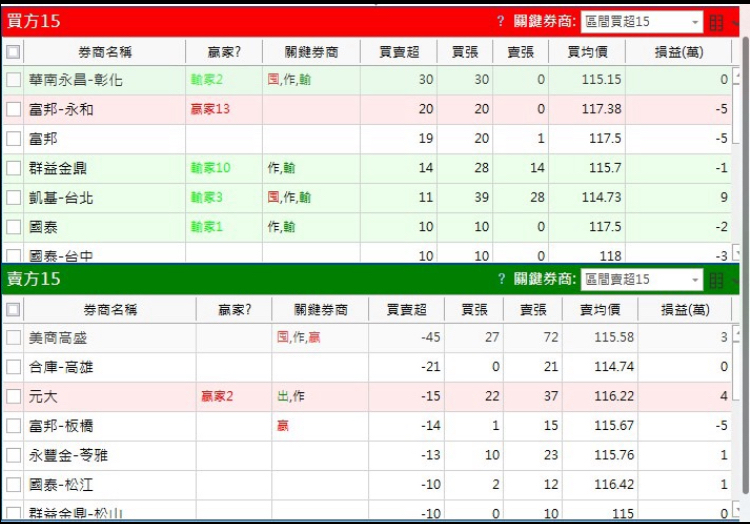This screenshot has width=750, height=524.
Task: Click the 国,作,贏 tags in 美商高盛 row
Action: [298, 337]
